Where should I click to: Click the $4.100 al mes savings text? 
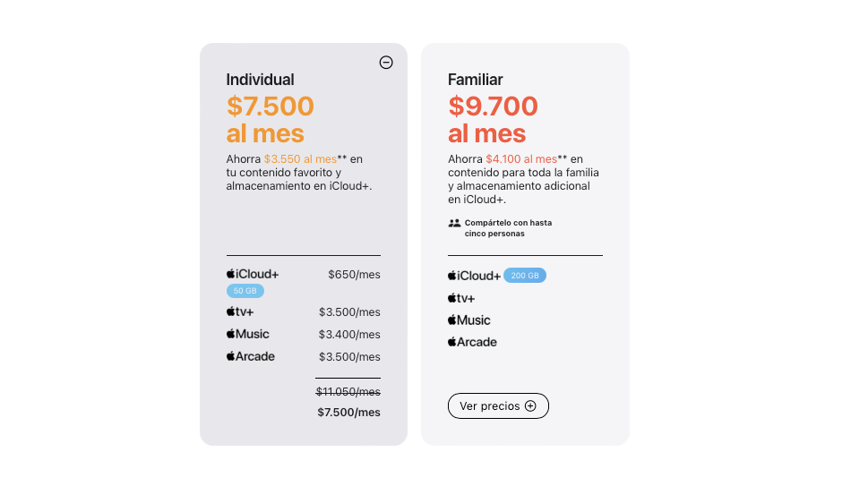click(x=521, y=159)
